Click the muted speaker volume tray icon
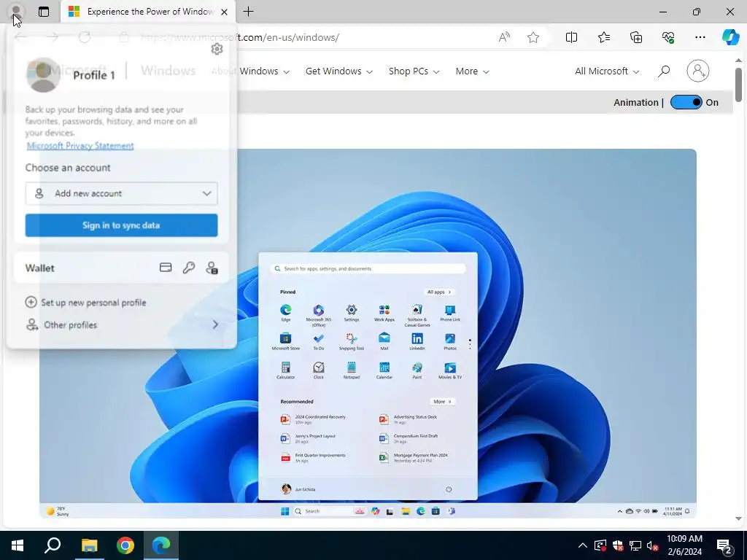 (652, 545)
